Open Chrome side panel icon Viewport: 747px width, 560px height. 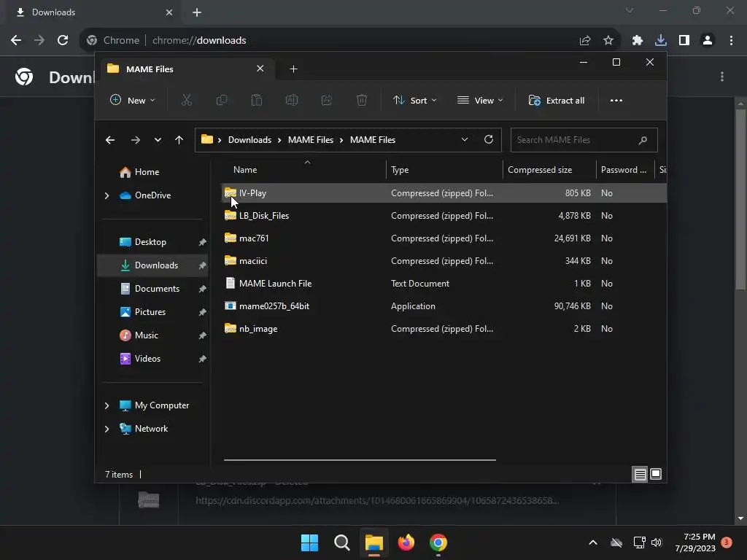coord(684,41)
